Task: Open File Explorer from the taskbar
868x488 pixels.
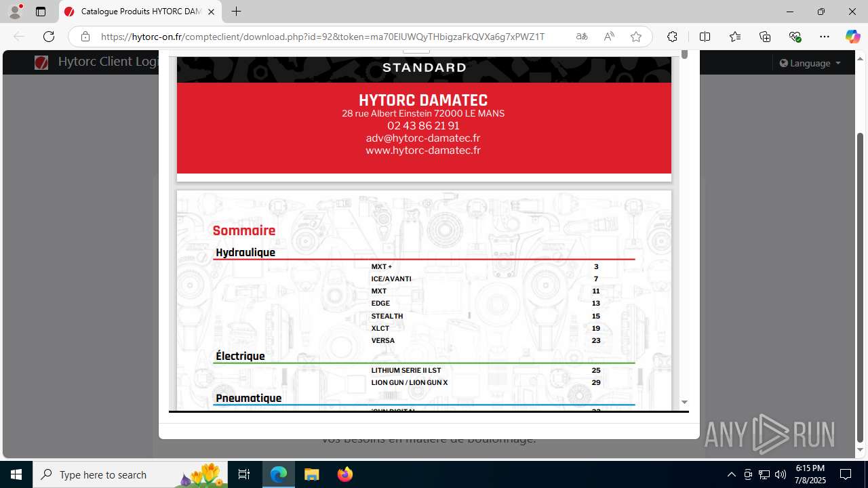Action: coord(311,474)
